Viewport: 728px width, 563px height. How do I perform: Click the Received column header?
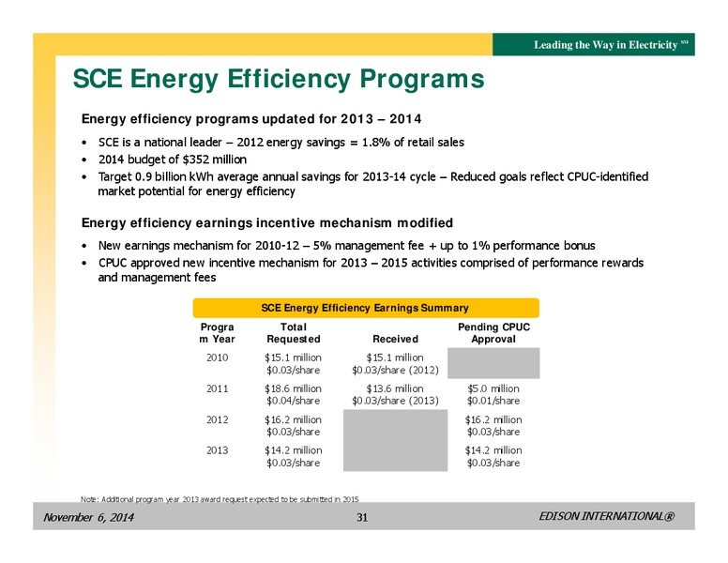click(396, 339)
